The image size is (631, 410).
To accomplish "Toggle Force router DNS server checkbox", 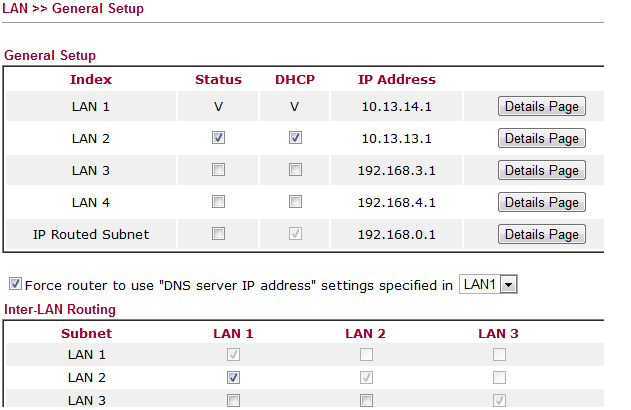I will 14,285.
